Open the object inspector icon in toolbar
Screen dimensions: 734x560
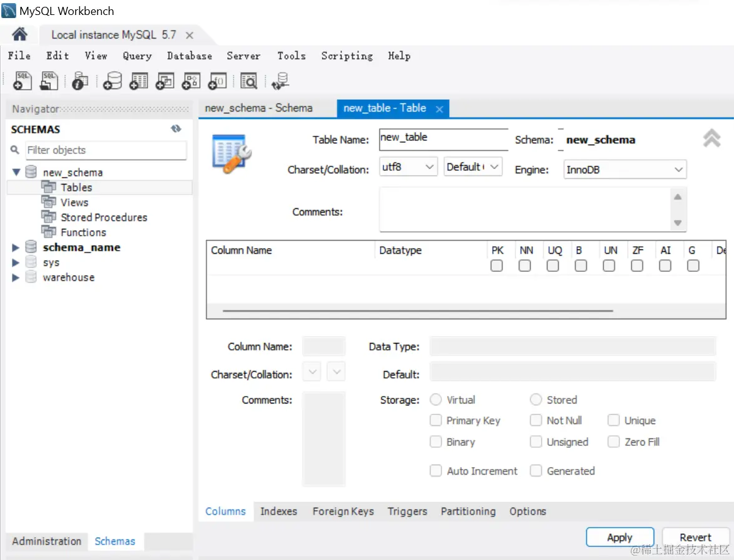80,80
